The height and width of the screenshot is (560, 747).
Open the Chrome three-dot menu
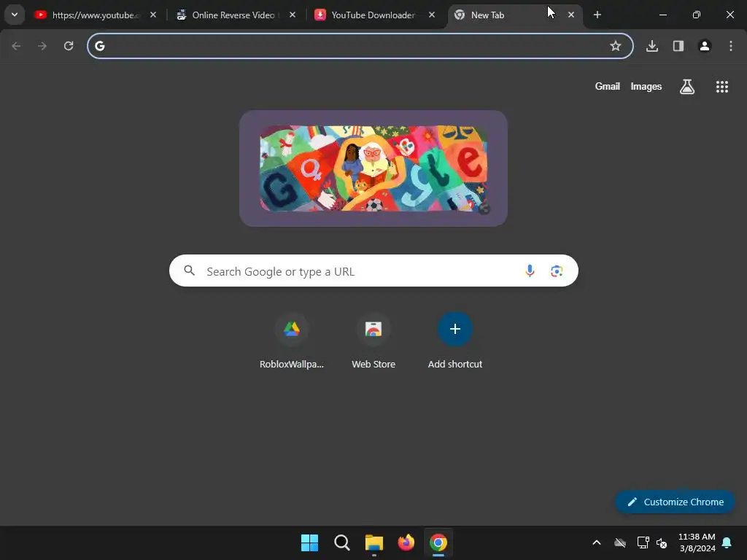point(731,46)
